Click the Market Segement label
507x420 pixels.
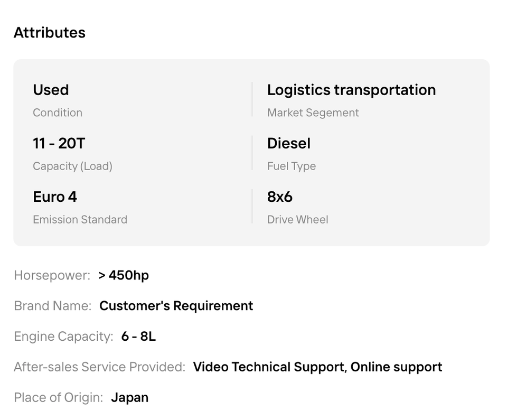(x=313, y=113)
